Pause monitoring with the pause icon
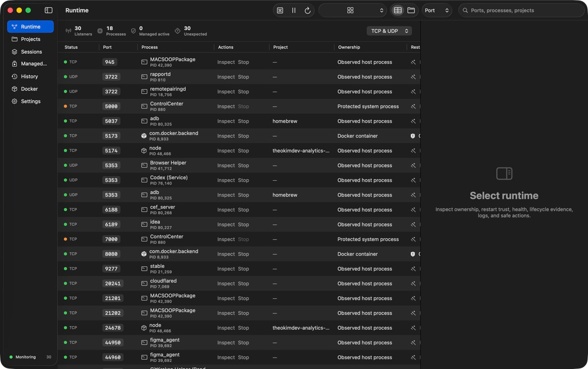588x369 pixels. pyautogui.click(x=294, y=10)
